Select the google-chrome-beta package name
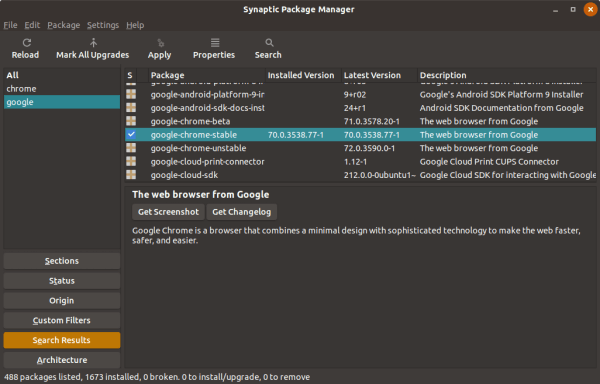 (x=190, y=121)
